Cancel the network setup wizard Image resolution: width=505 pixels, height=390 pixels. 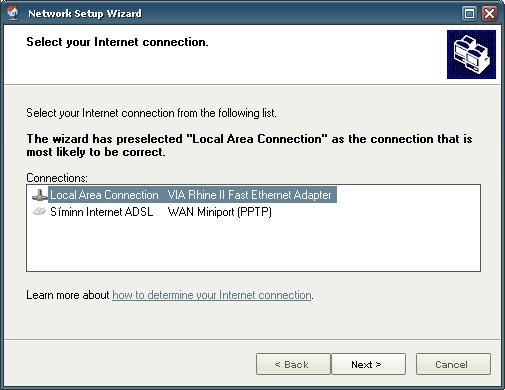pos(453,364)
